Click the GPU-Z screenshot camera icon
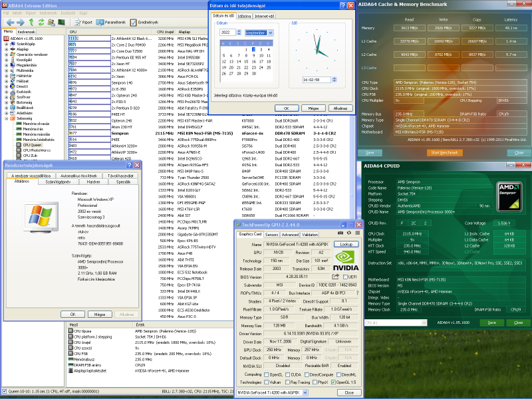Image resolution: width=532 pixels, height=399 pixels. pyautogui.click(x=340, y=233)
